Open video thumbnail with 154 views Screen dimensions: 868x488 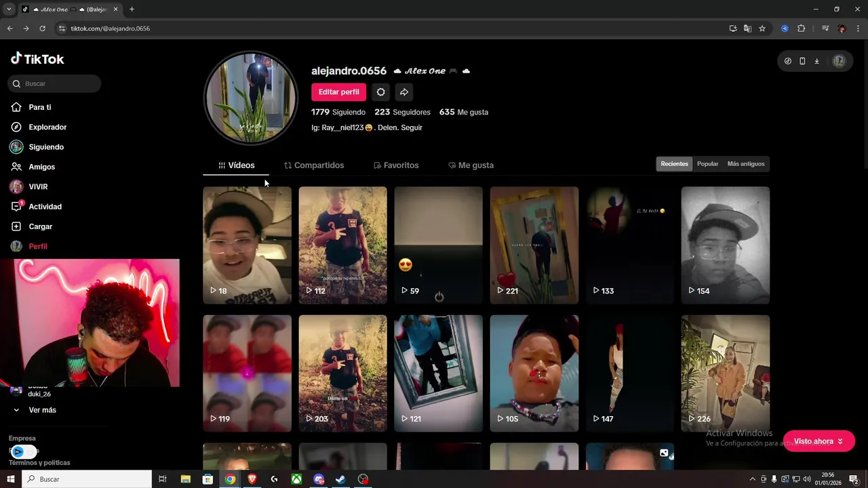click(725, 245)
